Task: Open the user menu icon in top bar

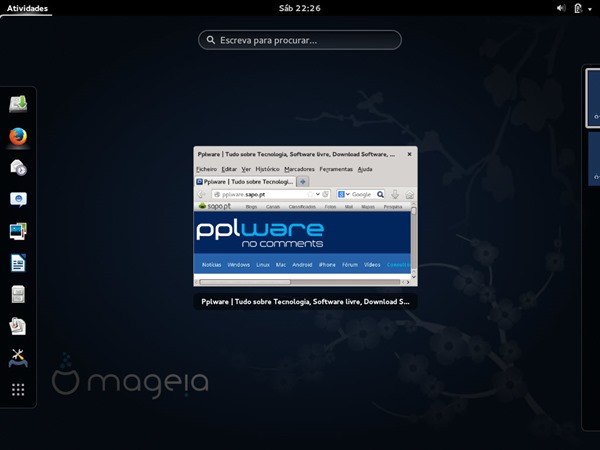Action: coord(578,8)
